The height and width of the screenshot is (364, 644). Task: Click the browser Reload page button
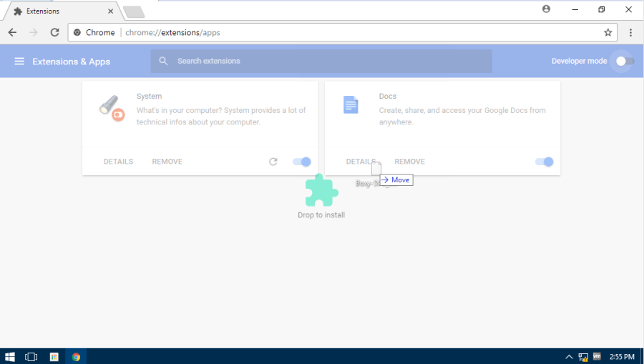54,32
